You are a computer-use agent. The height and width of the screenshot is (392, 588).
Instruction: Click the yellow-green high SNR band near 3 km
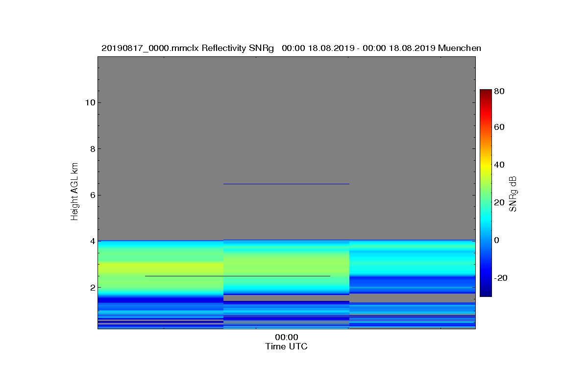tap(161, 268)
